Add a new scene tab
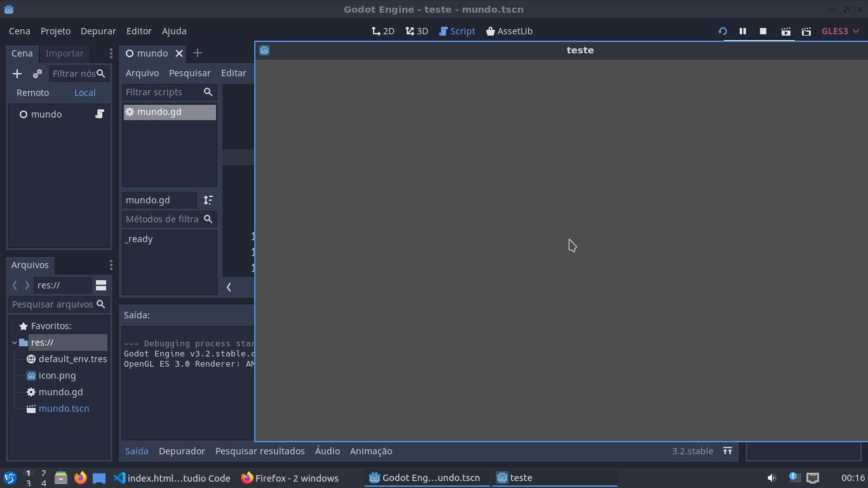The width and height of the screenshot is (868, 488). (x=197, y=53)
